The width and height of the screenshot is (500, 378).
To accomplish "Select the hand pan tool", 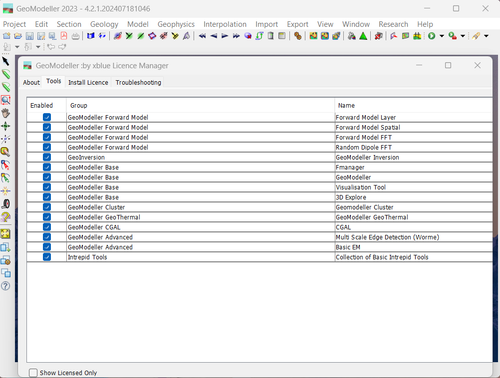I will click(x=6, y=113).
